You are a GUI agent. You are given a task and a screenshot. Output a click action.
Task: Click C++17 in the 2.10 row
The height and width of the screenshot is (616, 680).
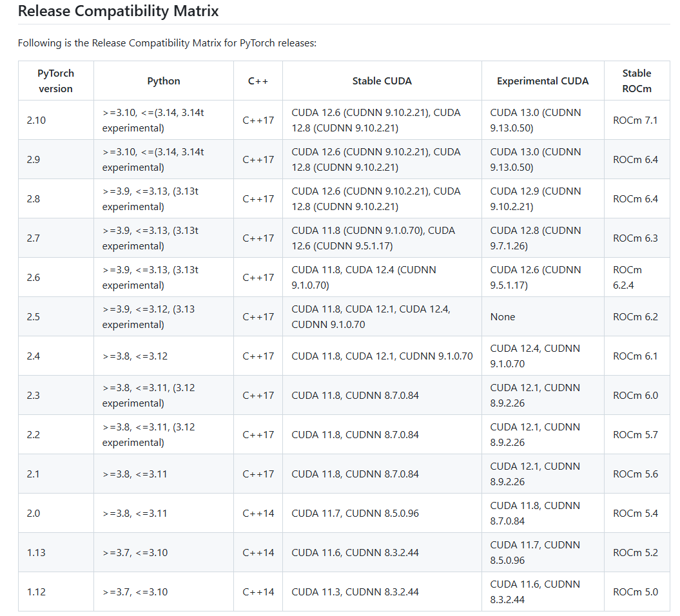click(x=258, y=120)
